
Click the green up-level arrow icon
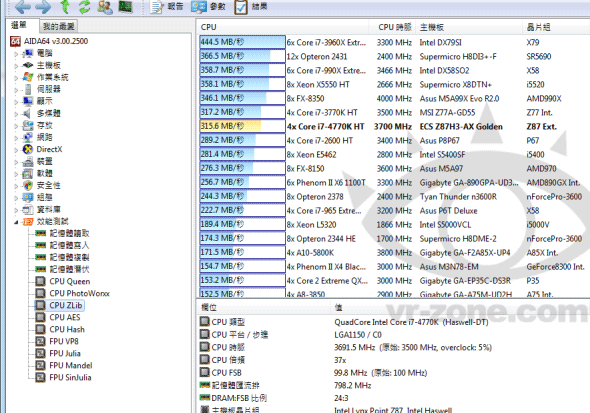(65, 6)
